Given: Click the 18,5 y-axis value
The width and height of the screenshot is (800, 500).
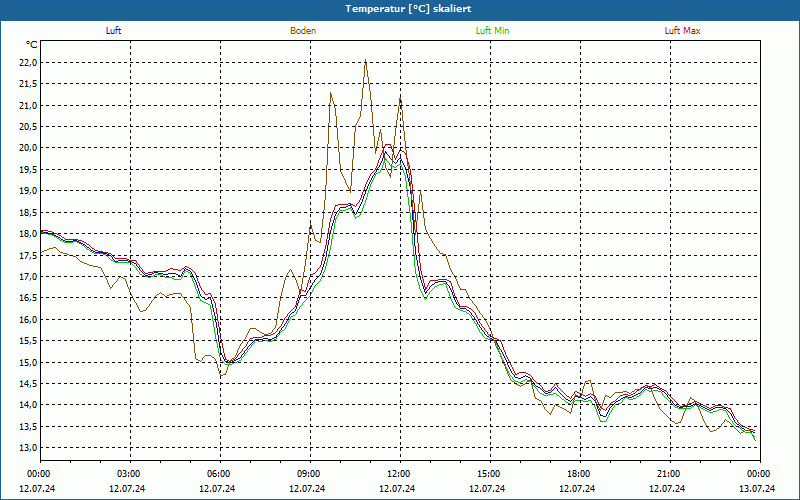Looking at the screenshot, I should point(29,213).
